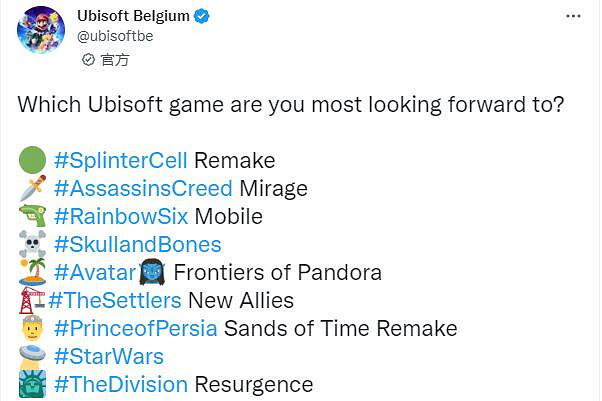Click the official label icon under the handle
The image size is (602, 401).
click(x=89, y=60)
